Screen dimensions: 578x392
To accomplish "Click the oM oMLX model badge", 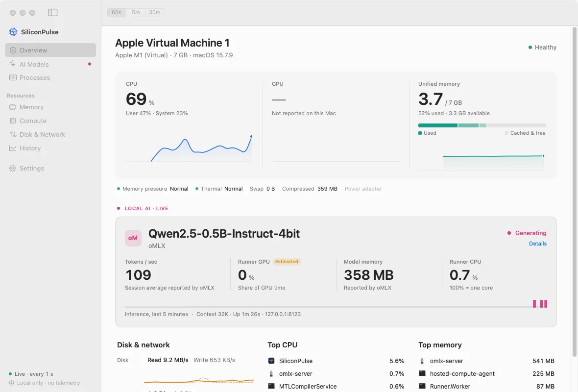I will click(x=133, y=238).
